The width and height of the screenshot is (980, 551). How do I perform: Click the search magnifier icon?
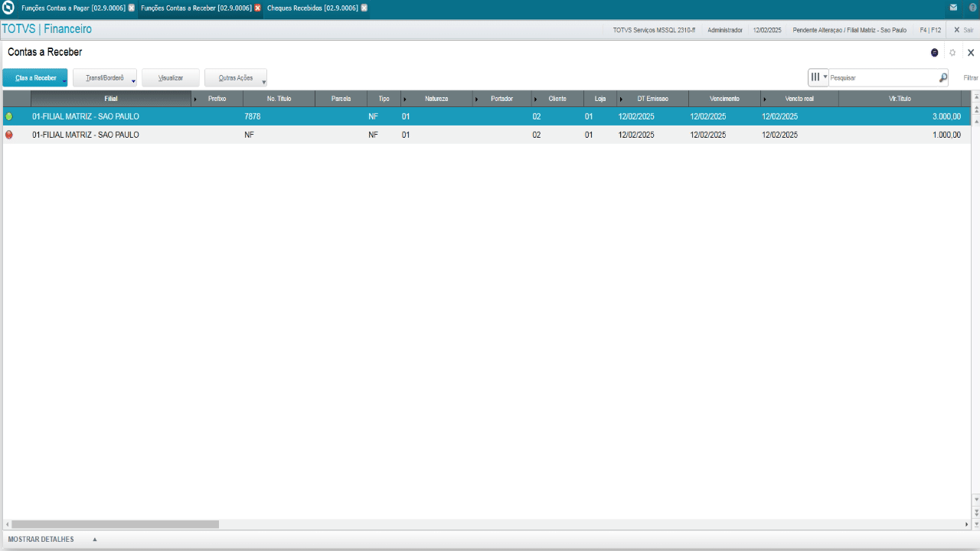coord(943,77)
